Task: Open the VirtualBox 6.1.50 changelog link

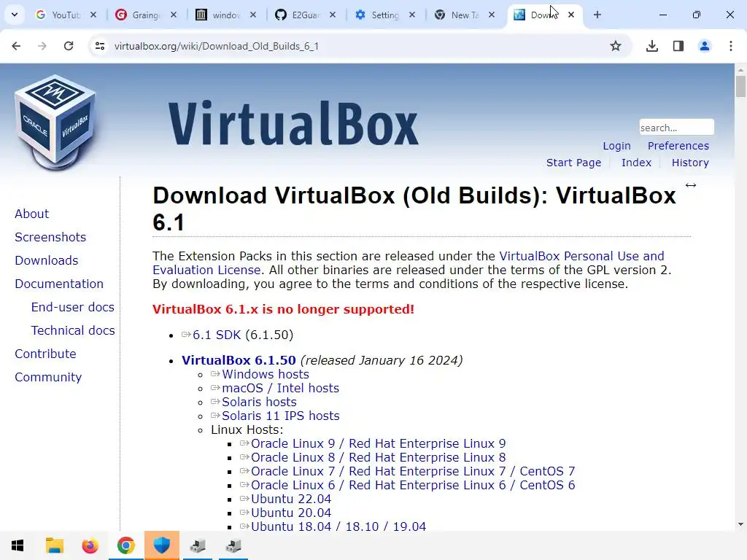Action: pos(239,360)
